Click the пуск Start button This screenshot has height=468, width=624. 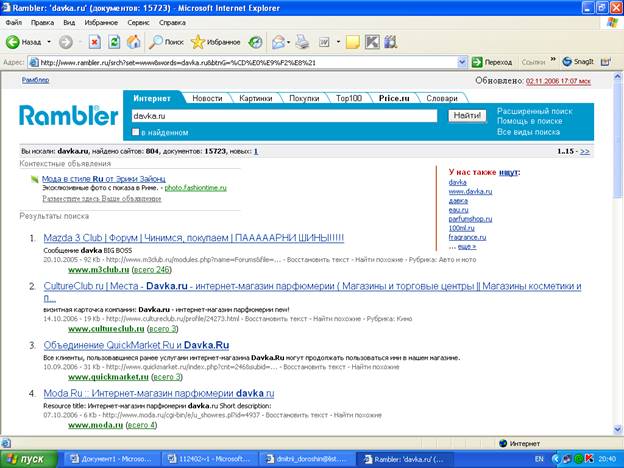[29, 459]
